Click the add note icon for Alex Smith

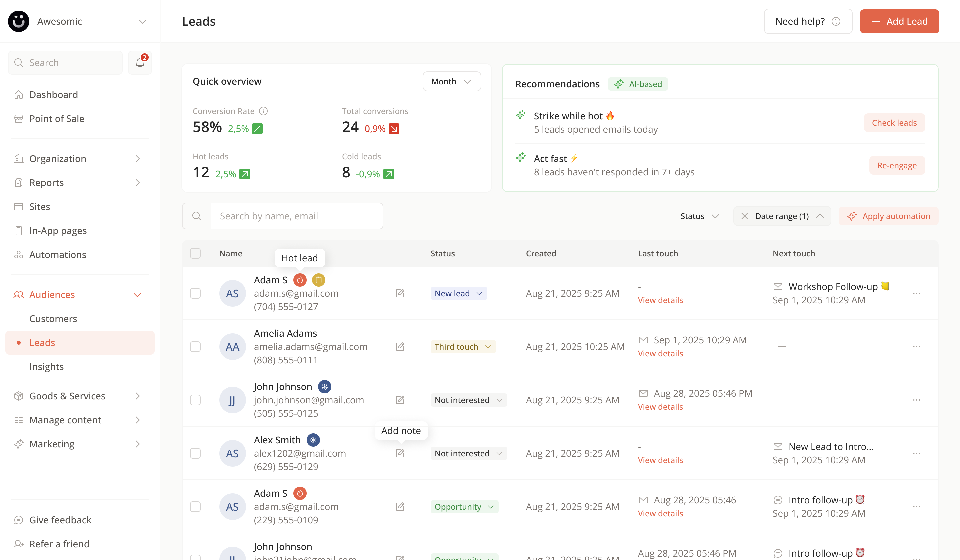click(400, 453)
